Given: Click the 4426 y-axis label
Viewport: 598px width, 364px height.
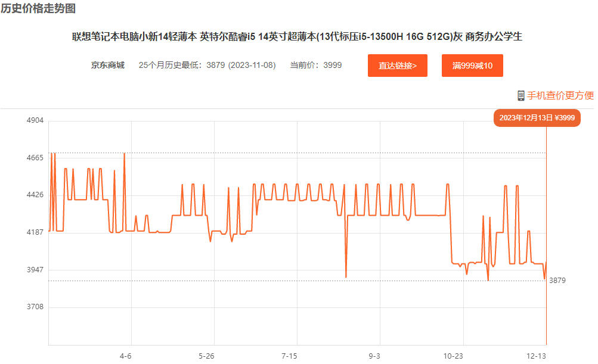Looking at the screenshot, I should [35, 195].
